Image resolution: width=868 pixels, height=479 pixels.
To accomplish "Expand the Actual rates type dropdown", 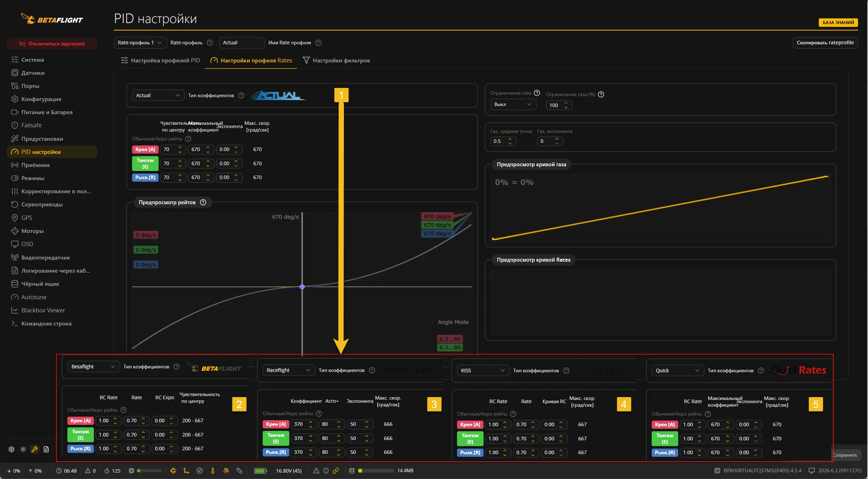I will (158, 95).
